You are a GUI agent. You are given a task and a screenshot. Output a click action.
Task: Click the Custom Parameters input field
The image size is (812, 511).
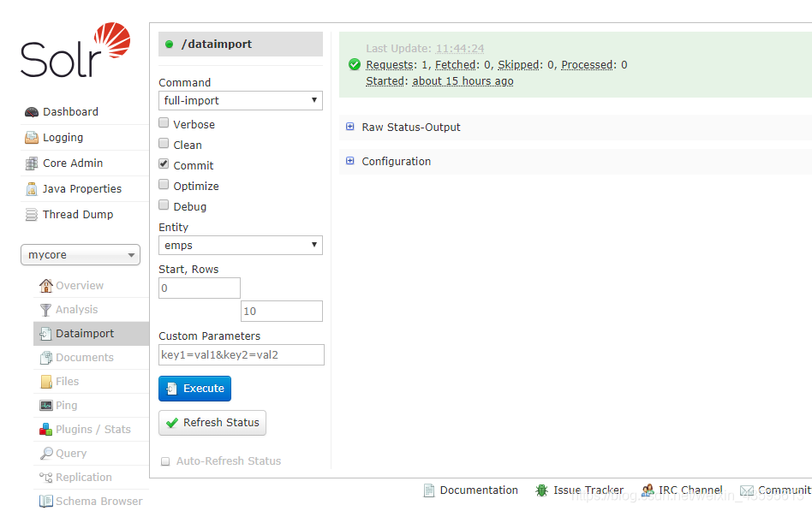[x=242, y=354]
